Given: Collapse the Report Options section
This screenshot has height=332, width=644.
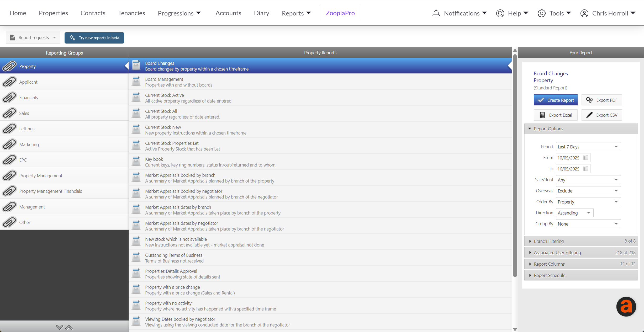Looking at the screenshot, I should 581,129.
